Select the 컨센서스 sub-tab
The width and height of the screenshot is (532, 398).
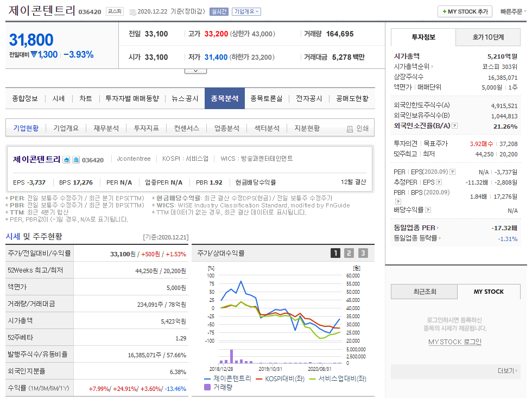[x=186, y=128]
